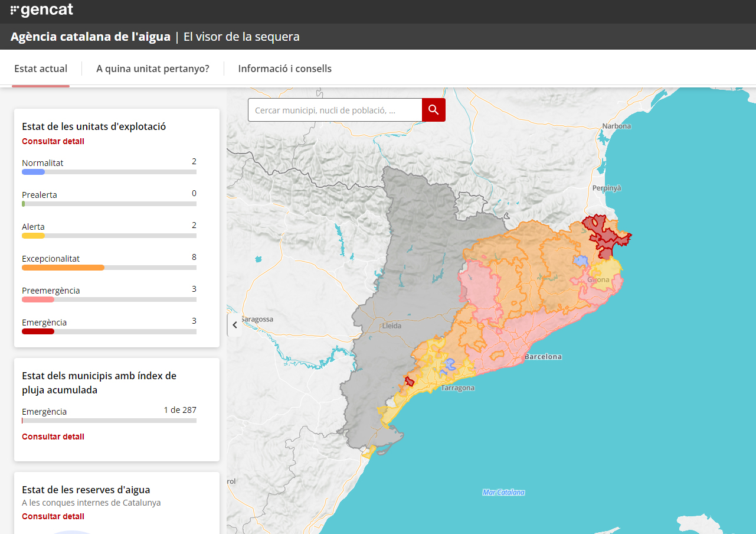Click the El visor de la sequera title

point(241,37)
